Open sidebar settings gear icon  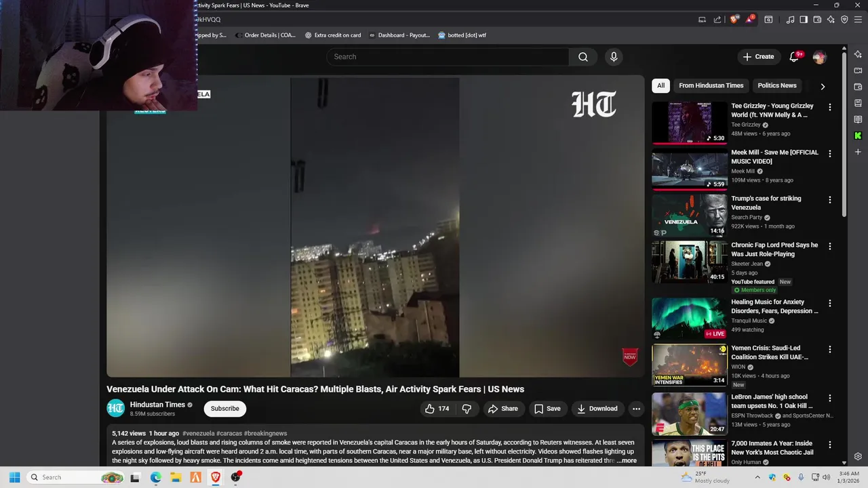(x=858, y=457)
